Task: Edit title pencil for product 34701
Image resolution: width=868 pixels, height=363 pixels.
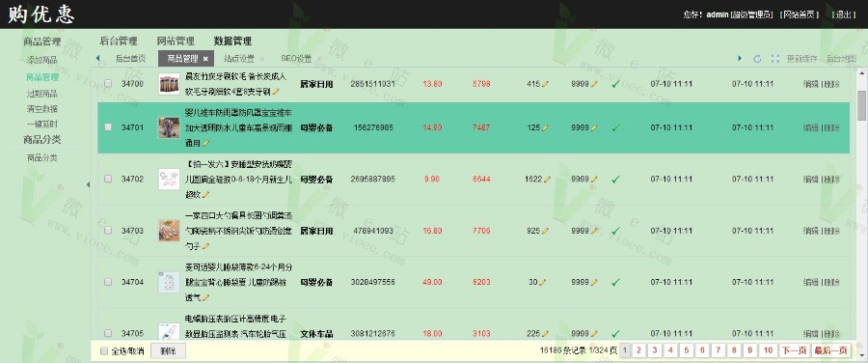Action: pyautogui.click(x=206, y=143)
